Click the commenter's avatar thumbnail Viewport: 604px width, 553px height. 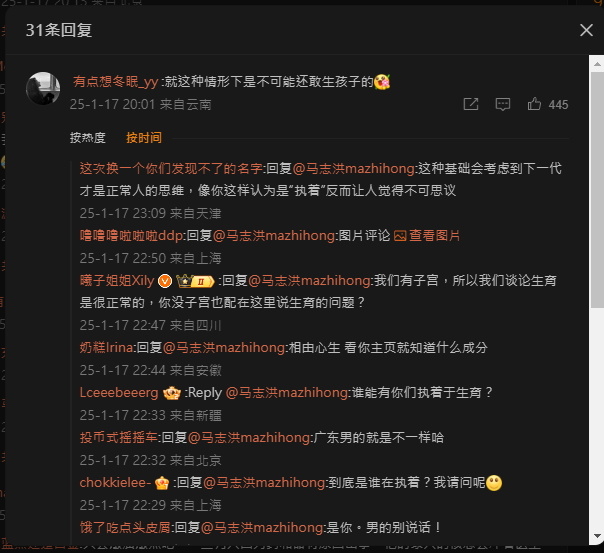(43, 89)
